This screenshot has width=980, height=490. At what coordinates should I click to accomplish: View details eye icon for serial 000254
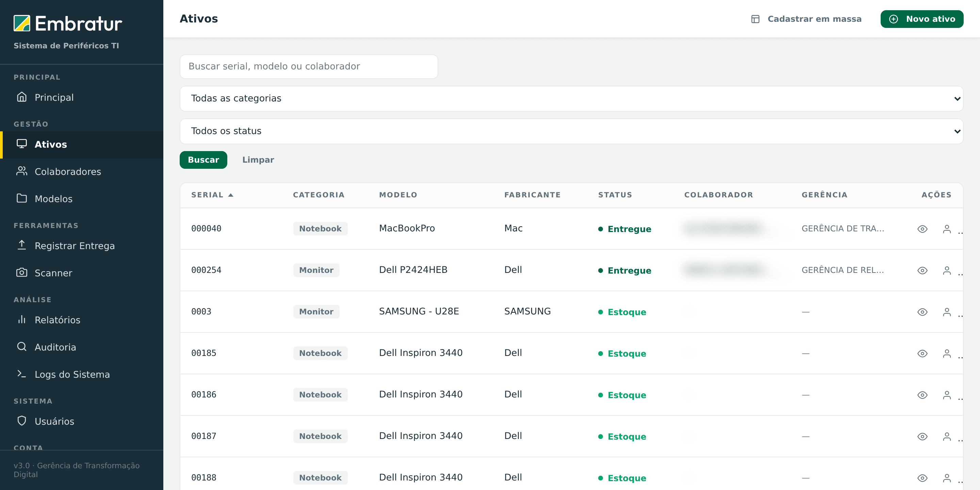pos(922,271)
